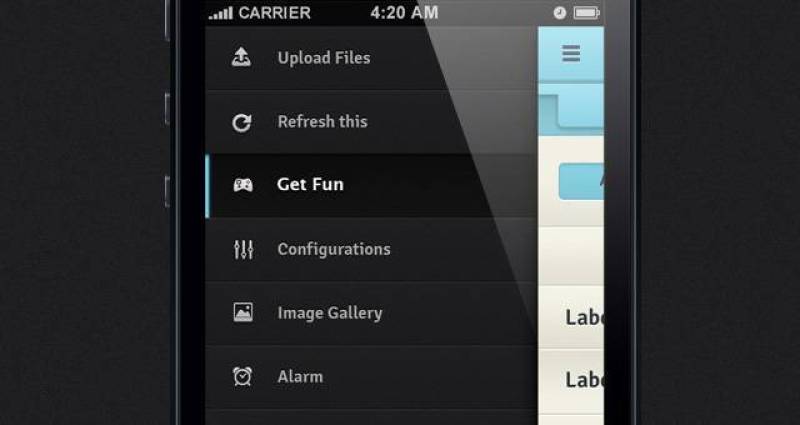
Task: Click the Image Gallery picture icon
Action: tap(243, 313)
